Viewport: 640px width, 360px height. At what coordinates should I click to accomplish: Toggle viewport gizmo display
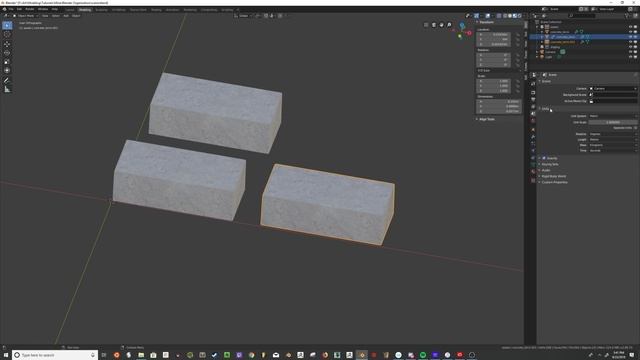coord(476,16)
